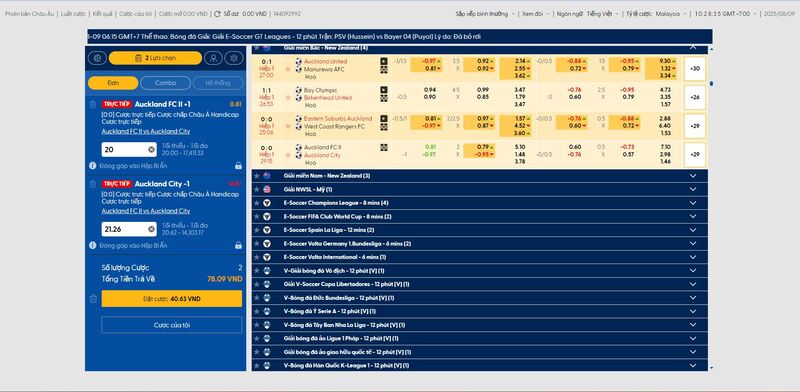The height and width of the screenshot is (392, 800).
Task: Expand E-Soccer Volta Germany 1.Bundesliga chevron
Action: (692, 243)
